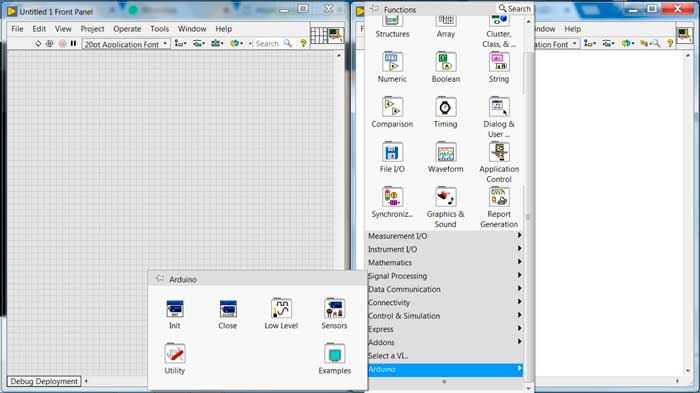This screenshot has width=700, height=393.
Task: Open the Edit menu on Front Panel
Action: (x=39, y=29)
